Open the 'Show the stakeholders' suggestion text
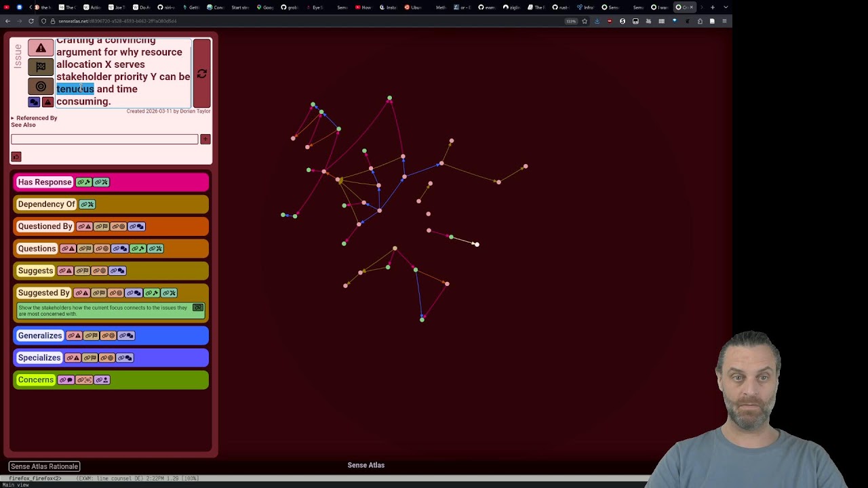This screenshot has width=868, height=488. click(x=102, y=310)
